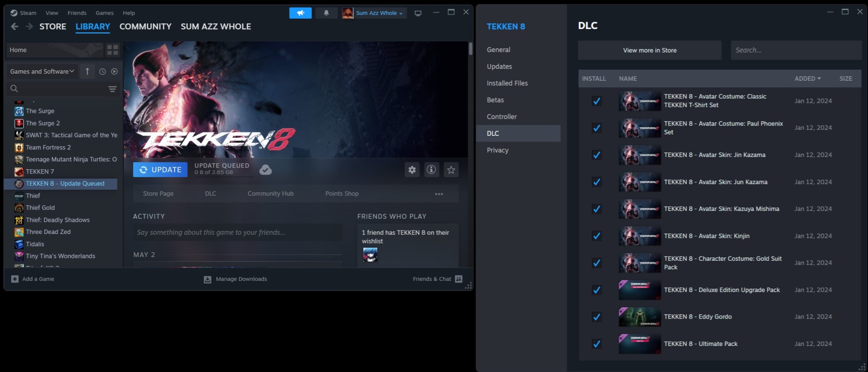Toggle Avatar Skin: Kazuya Mishima install
The image size is (868, 372).
pos(597,209)
